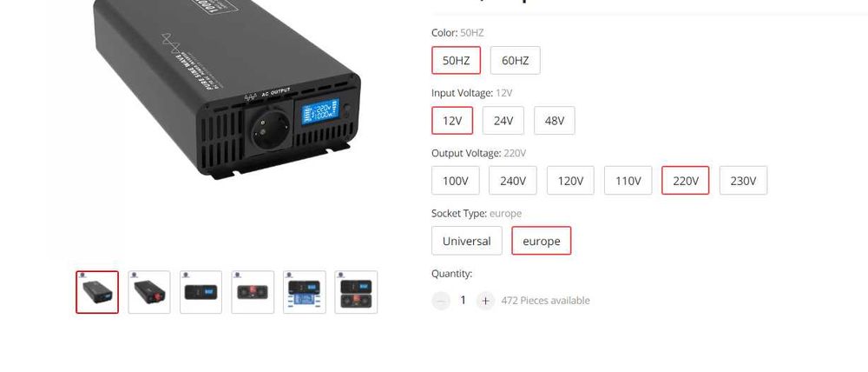
Task: View fifth thumbnail with display details
Action: click(305, 292)
